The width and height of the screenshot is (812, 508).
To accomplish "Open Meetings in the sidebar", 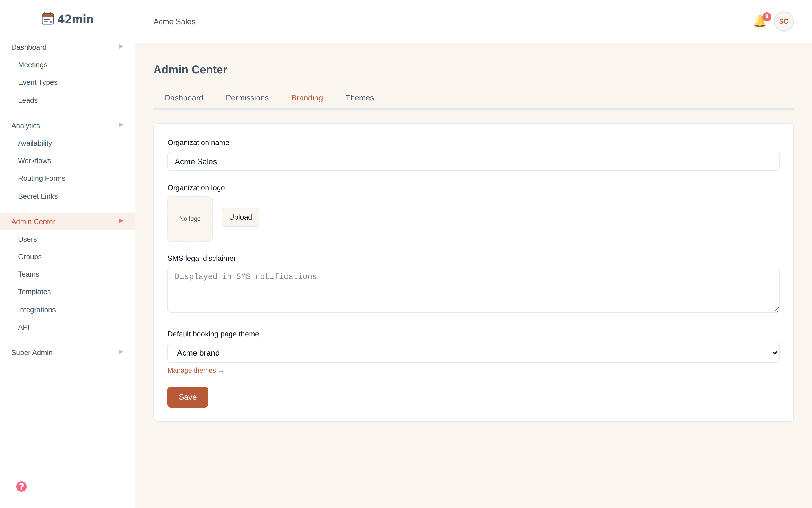I will coord(32,65).
